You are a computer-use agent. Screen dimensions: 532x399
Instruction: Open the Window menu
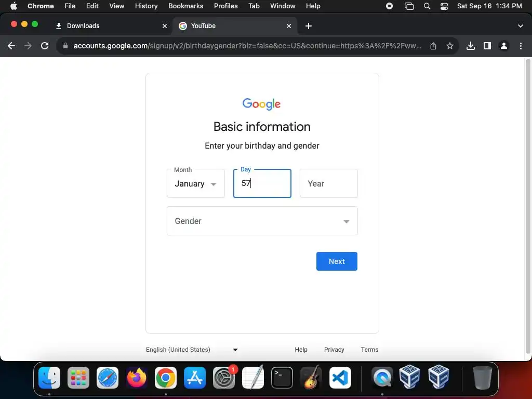[283, 6]
